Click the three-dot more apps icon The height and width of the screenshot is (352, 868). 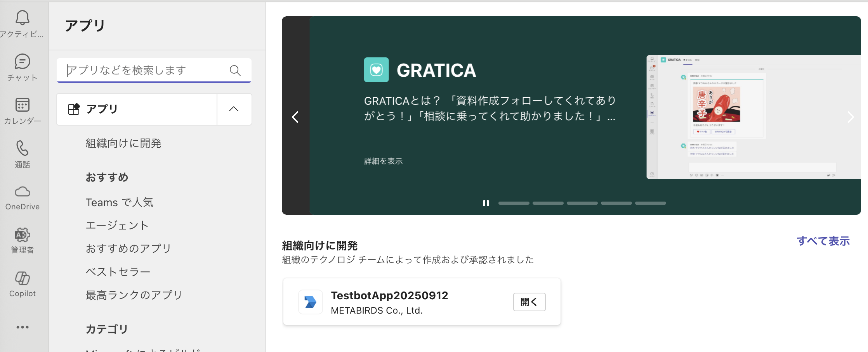click(22, 327)
